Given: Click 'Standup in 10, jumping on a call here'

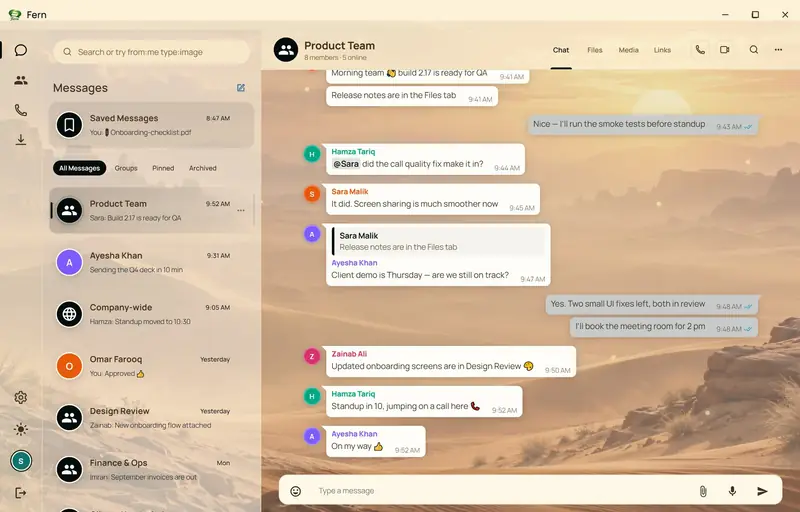Looking at the screenshot, I should (424, 401).
